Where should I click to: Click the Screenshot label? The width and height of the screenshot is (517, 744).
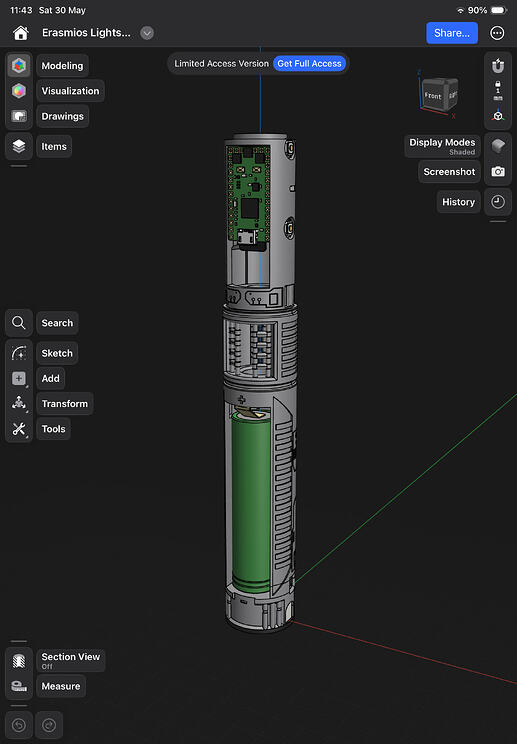(449, 172)
